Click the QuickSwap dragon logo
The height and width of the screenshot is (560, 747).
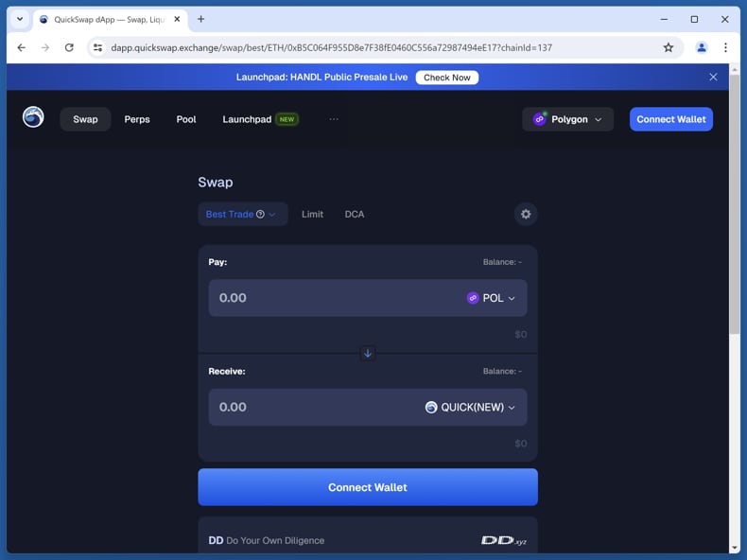point(33,117)
